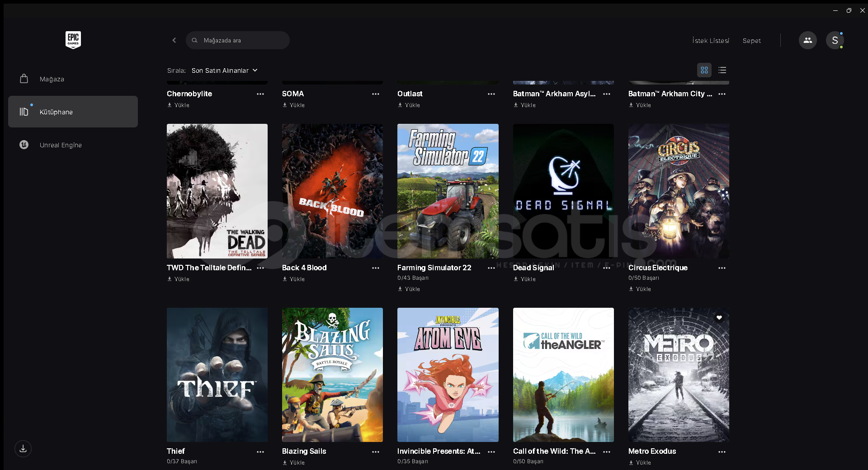Image resolution: width=868 pixels, height=470 pixels.
Task: Open the S profile avatar
Action: click(835, 40)
